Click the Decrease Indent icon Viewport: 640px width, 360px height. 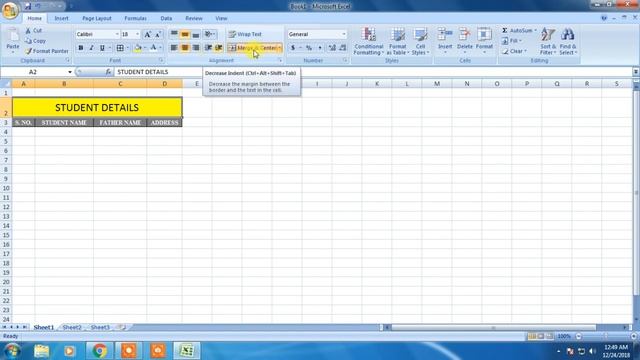208,48
